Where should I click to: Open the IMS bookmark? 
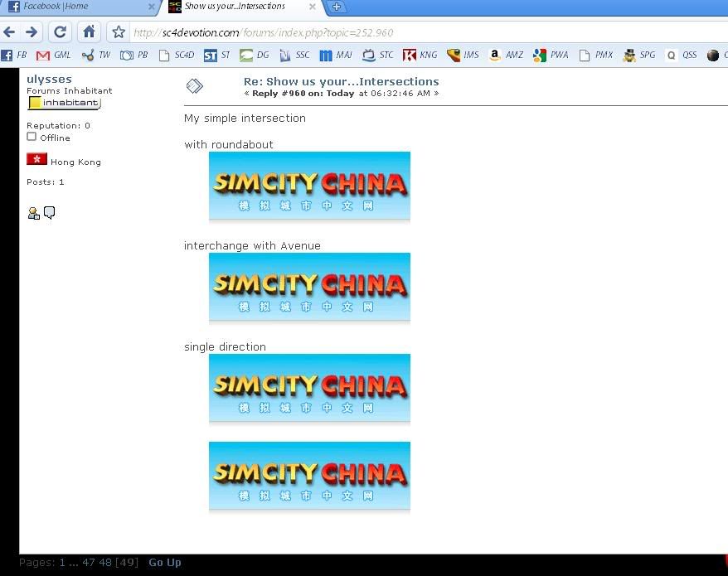coord(463,56)
